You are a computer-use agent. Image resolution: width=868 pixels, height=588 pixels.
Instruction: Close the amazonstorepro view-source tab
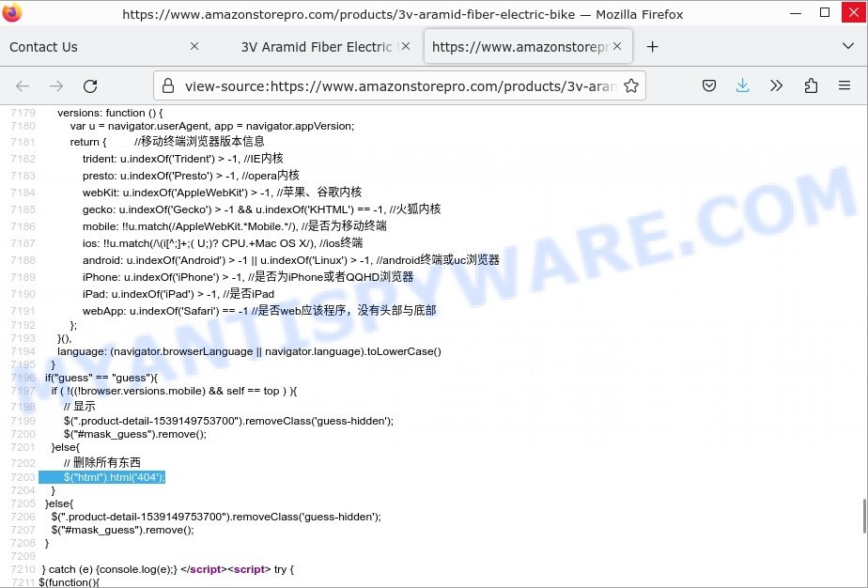point(617,47)
